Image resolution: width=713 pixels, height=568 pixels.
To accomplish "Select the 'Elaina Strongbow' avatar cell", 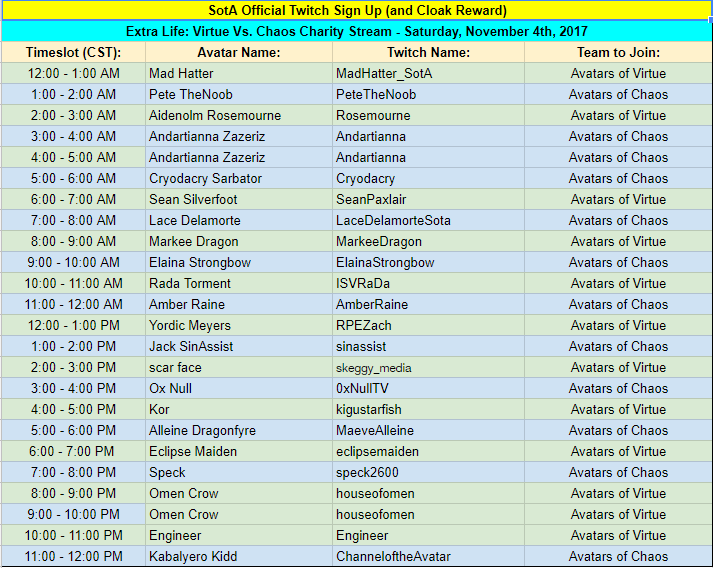I will [x=239, y=262].
